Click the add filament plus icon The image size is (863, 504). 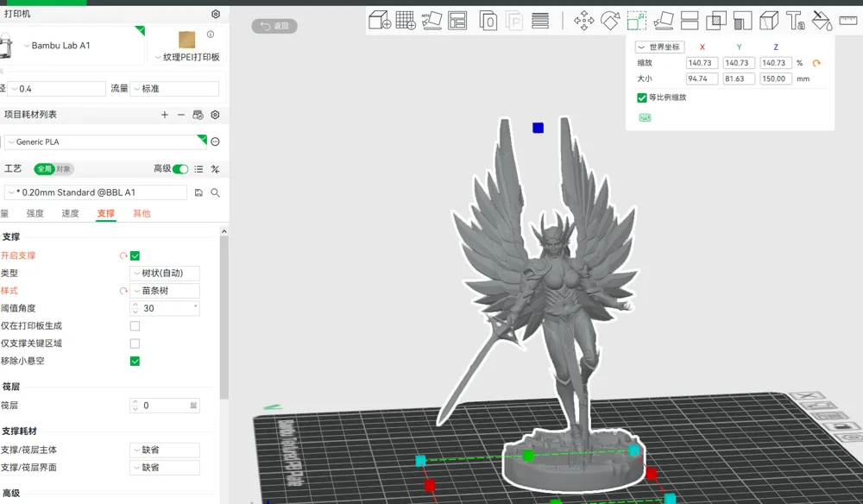click(x=165, y=115)
